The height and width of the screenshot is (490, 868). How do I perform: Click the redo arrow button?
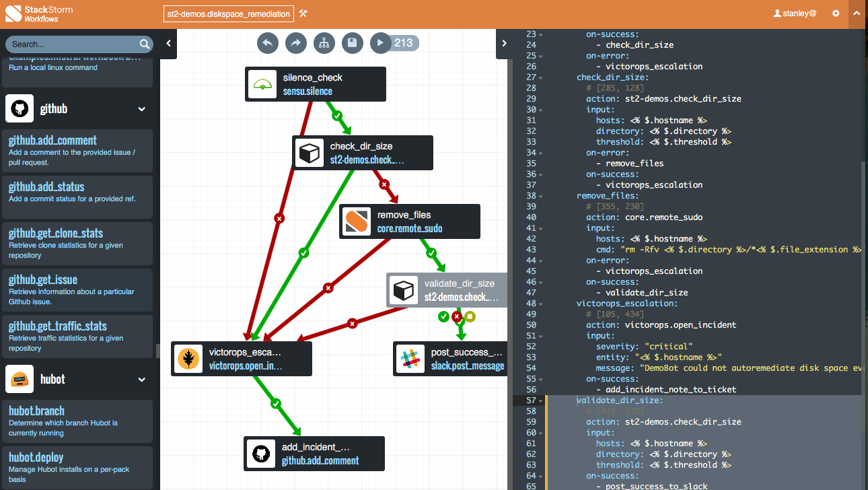(x=295, y=43)
